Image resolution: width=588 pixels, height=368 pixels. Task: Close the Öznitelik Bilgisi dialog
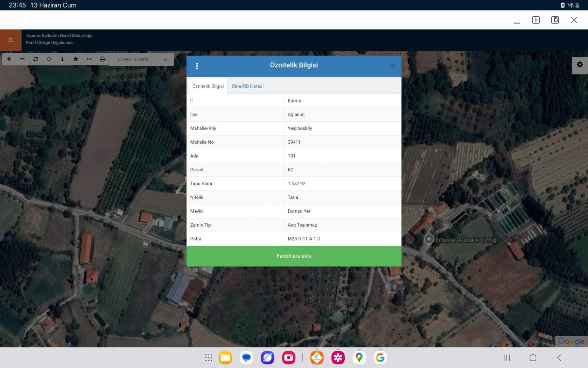(392, 66)
